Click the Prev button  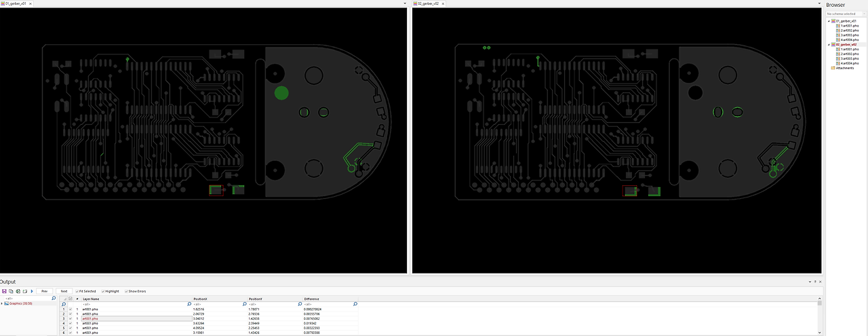click(44, 291)
